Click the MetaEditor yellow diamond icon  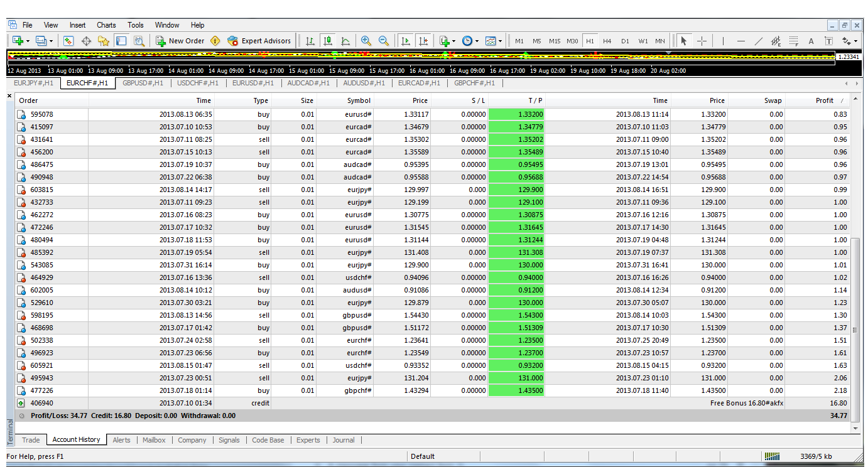[215, 41]
